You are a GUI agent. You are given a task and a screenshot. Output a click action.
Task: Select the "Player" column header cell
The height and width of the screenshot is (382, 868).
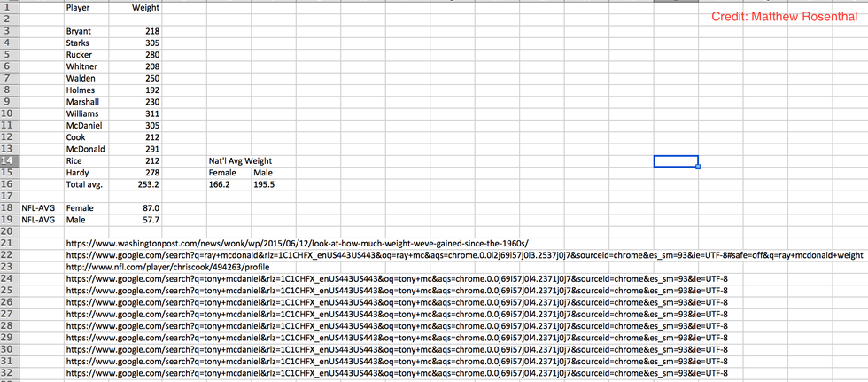pos(78,8)
